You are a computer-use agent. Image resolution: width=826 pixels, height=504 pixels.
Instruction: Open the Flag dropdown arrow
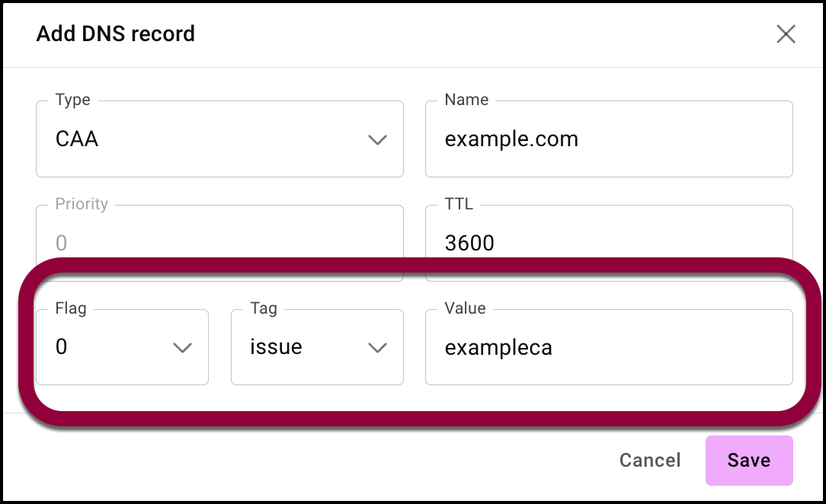[182, 347]
